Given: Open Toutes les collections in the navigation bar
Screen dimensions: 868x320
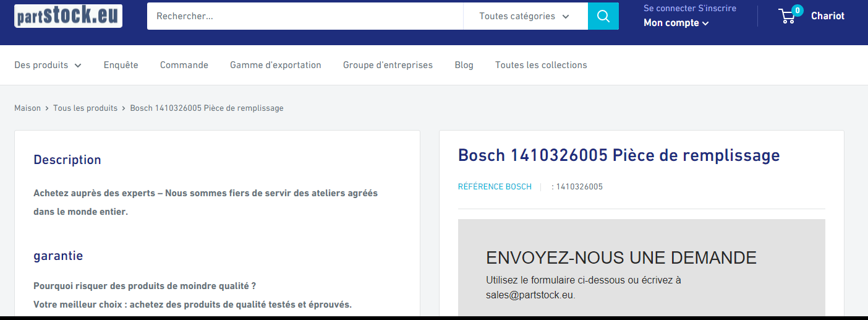Looking at the screenshot, I should [541, 65].
